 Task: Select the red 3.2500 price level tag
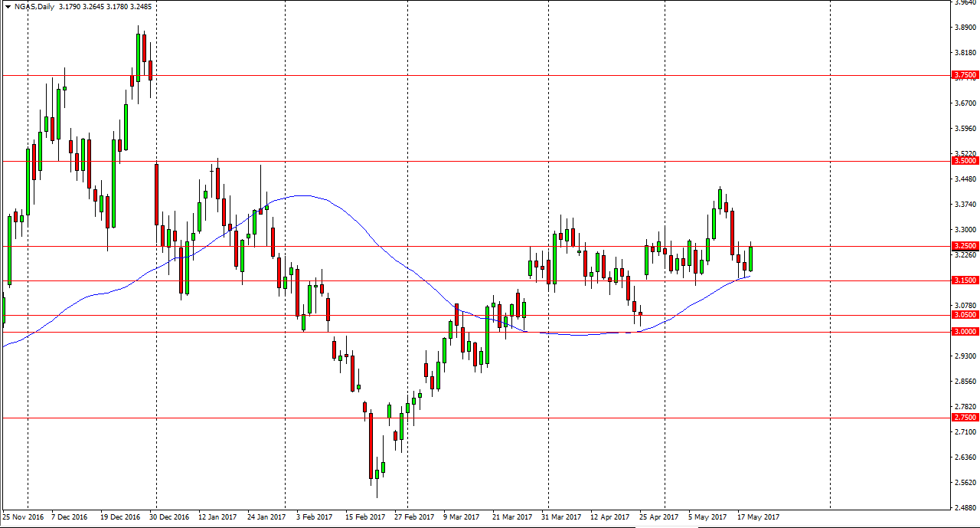coord(965,246)
